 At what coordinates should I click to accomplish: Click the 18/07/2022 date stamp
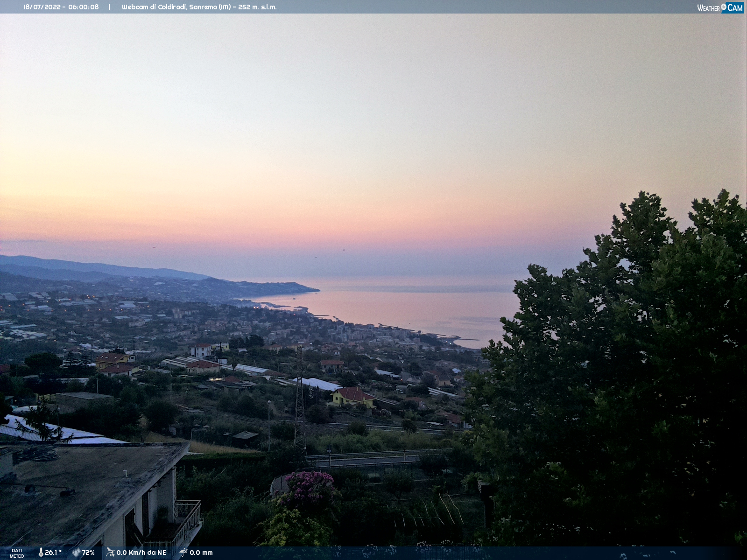tap(42, 7)
